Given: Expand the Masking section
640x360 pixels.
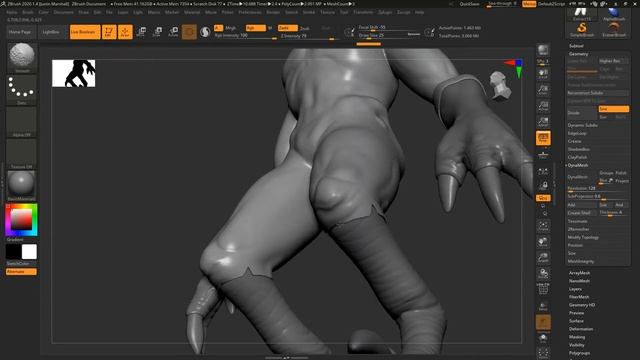Looking at the screenshot, I should [577, 337].
